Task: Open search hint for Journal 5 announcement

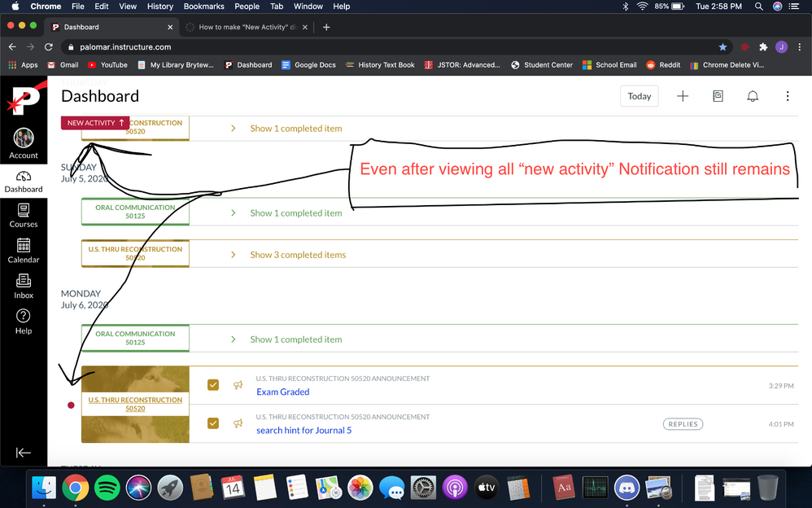Action: pyautogui.click(x=304, y=430)
